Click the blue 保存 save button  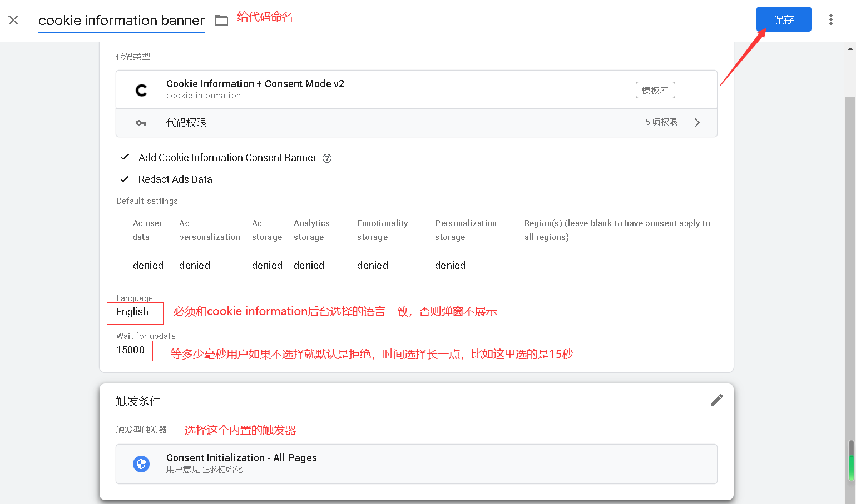pyautogui.click(x=783, y=19)
